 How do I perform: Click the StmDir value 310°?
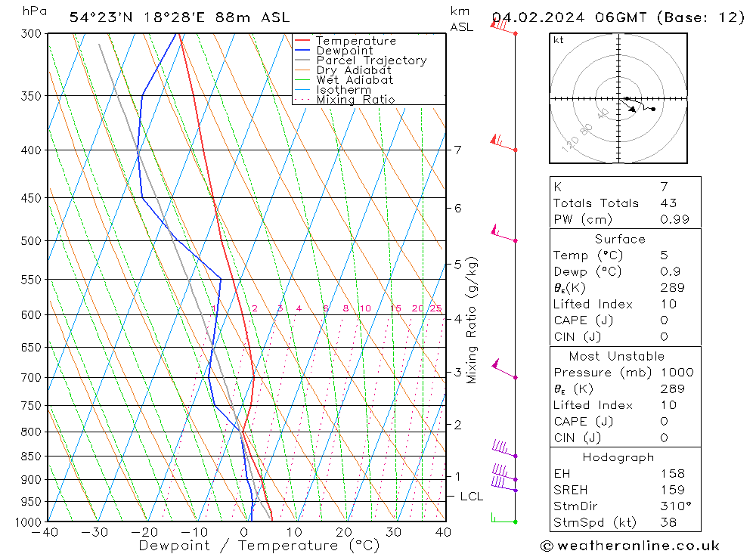676,506
